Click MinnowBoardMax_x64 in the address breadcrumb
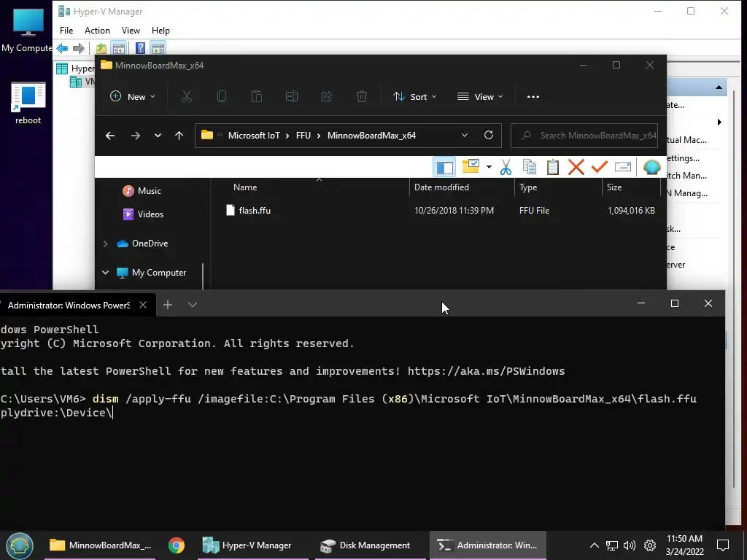 (x=371, y=136)
